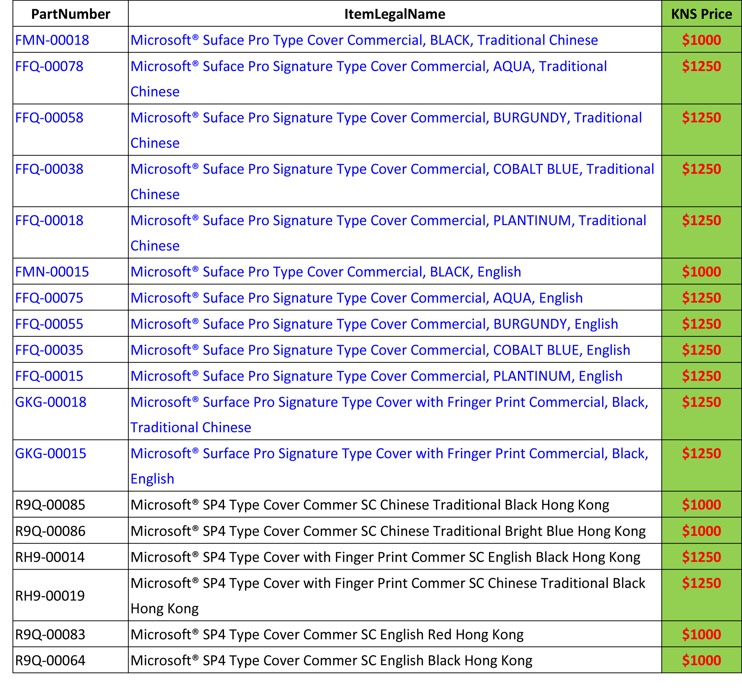Click the $1250 price for FFQ-00058
Viewport: 742px width, 700px height.
(x=701, y=118)
